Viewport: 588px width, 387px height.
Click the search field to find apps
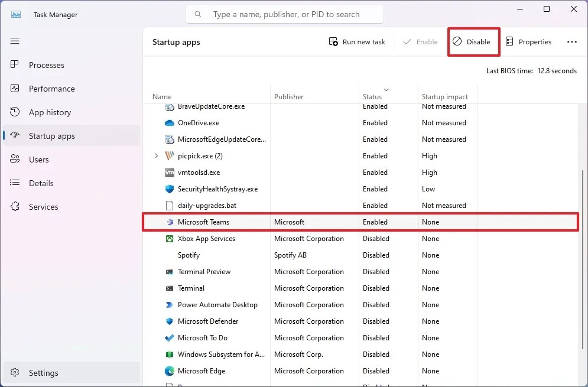tap(284, 14)
